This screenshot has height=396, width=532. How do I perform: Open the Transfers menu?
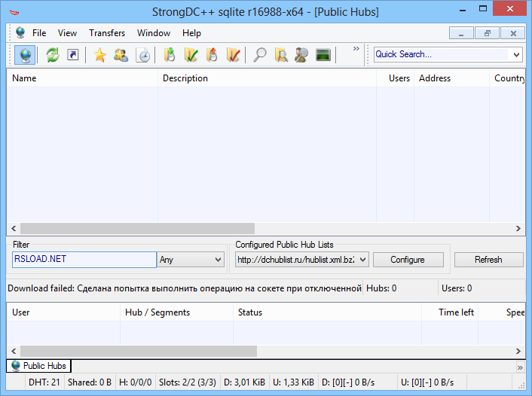click(107, 33)
